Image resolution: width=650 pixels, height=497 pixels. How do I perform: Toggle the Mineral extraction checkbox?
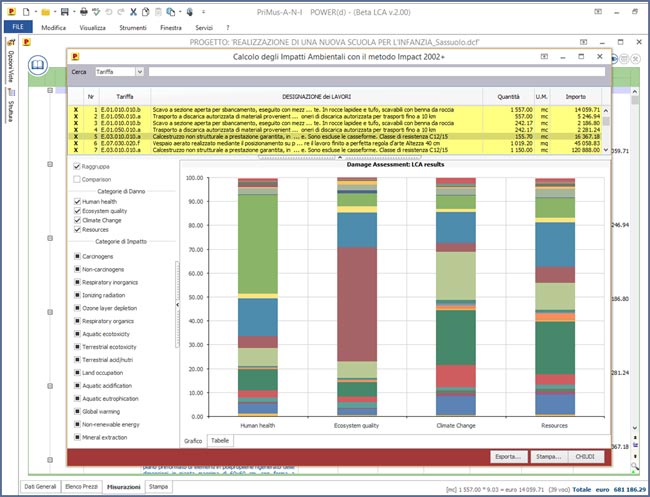click(77, 437)
